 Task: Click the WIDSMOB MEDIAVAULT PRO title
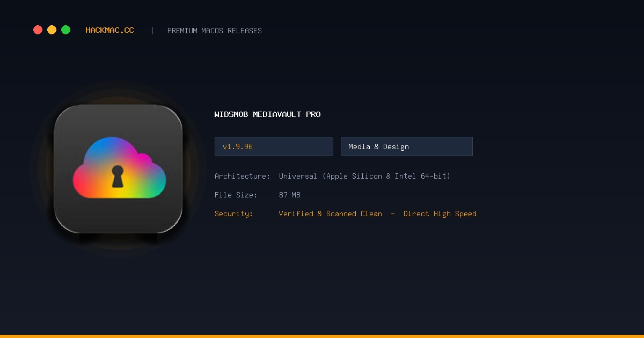(x=267, y=114)
